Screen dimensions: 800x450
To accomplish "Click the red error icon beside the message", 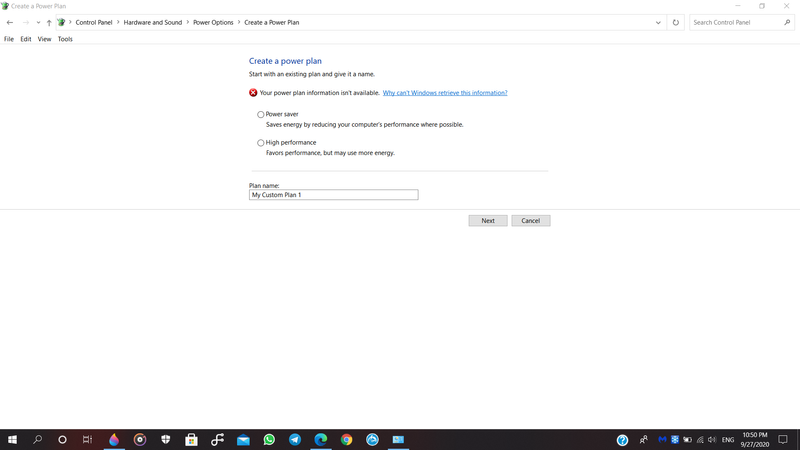I will click(x=253, y=93).
